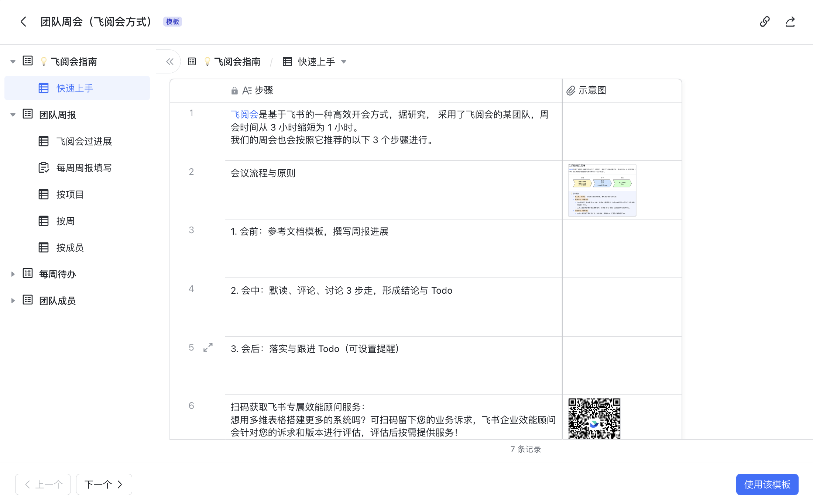The width and height of the screenshot is (813, 504).
Task: Open the 飞阅会 hyperlink in row 1
Action: [244, 115]
